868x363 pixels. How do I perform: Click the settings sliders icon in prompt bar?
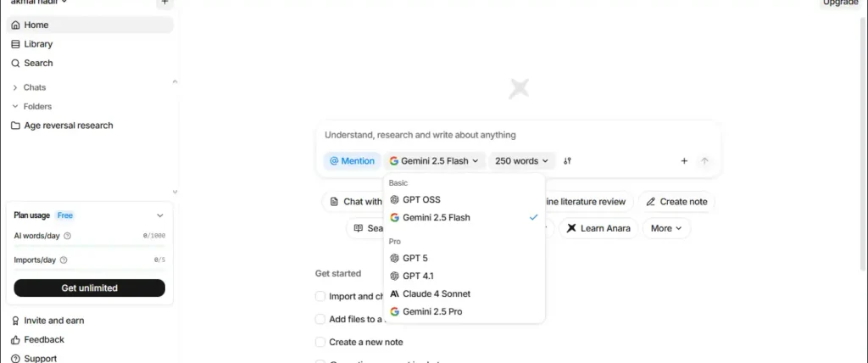click(x=567, y=161)
